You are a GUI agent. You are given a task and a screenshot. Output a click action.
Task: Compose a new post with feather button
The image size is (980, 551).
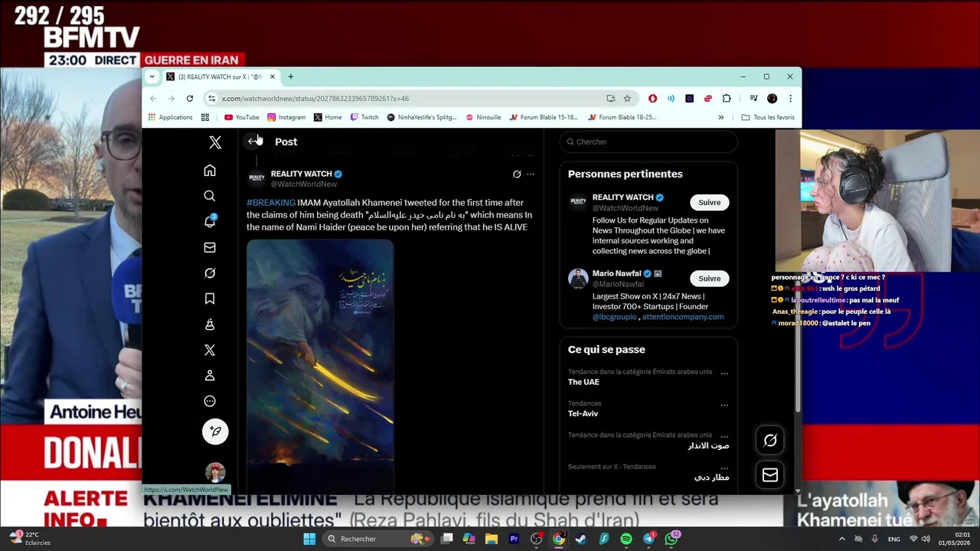point(215,432)
